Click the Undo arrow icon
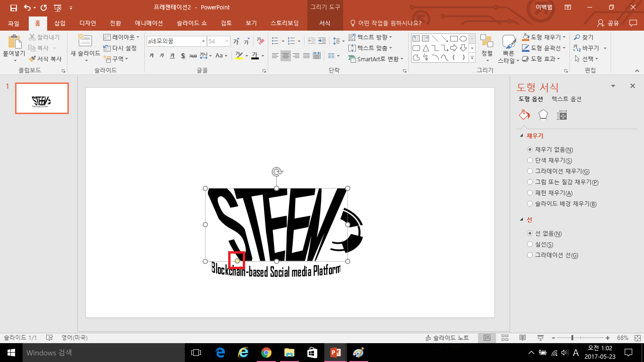The image size is (644, 362). [x=27, y=8]
